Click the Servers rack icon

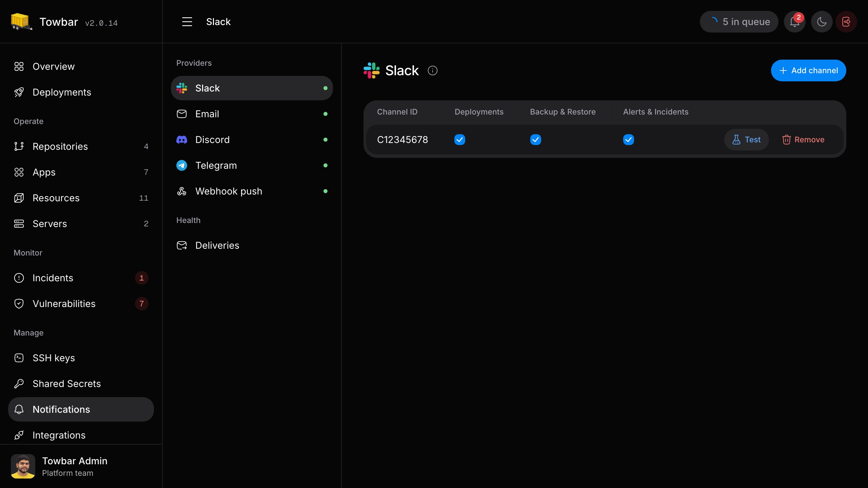[x=19, y=224]
